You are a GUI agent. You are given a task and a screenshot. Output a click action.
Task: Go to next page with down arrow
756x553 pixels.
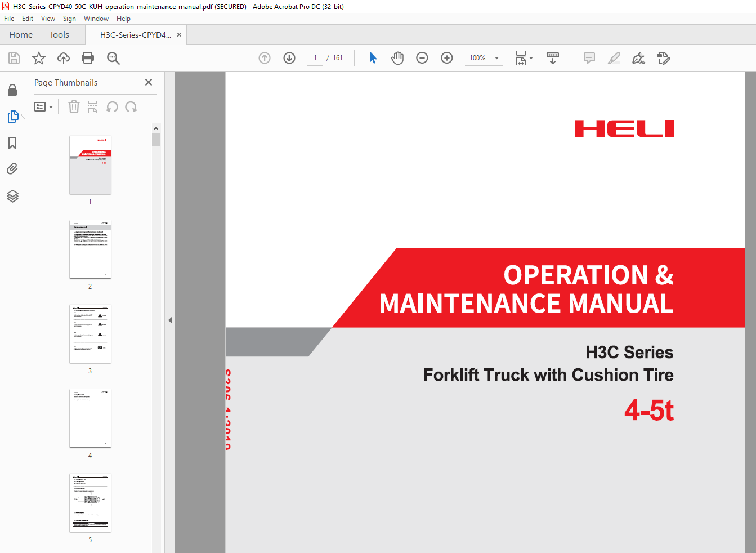289,58
